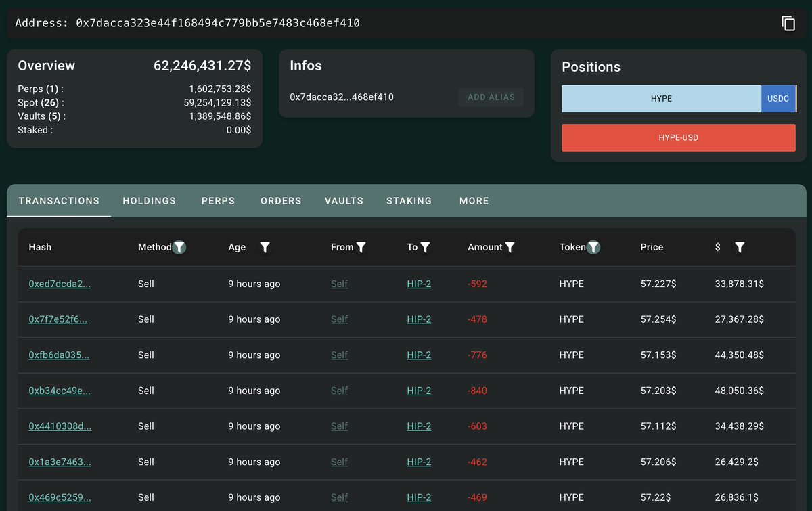
Task: Open transaction hash 0xfb6da035...
Action: (x=59, y=355)
